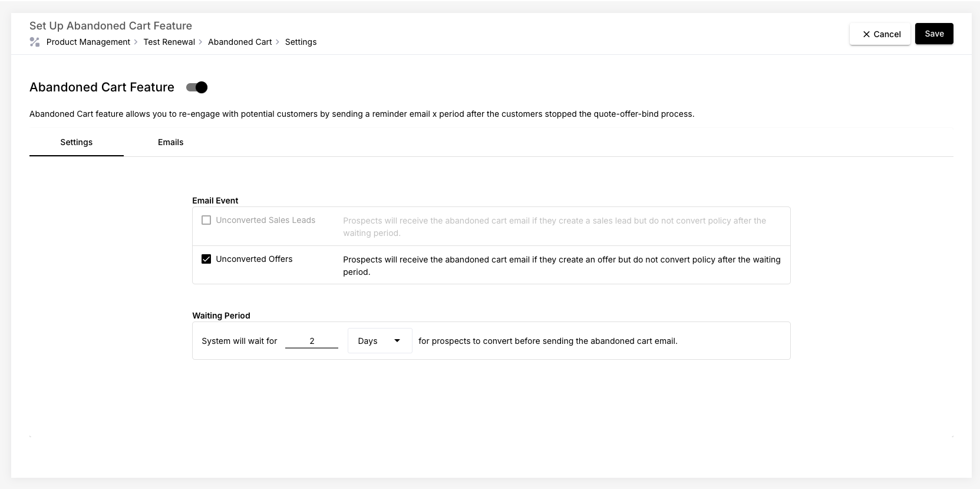Screen dimensions: 980x489
Task: Click chevron after Test Renewal breadcrumb
Action: (x=201, y=42)
